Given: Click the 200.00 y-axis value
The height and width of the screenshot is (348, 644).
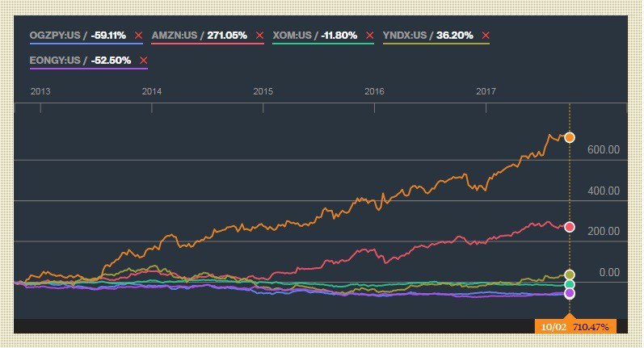Looking at the screenshot, I should tap(604, 232).
